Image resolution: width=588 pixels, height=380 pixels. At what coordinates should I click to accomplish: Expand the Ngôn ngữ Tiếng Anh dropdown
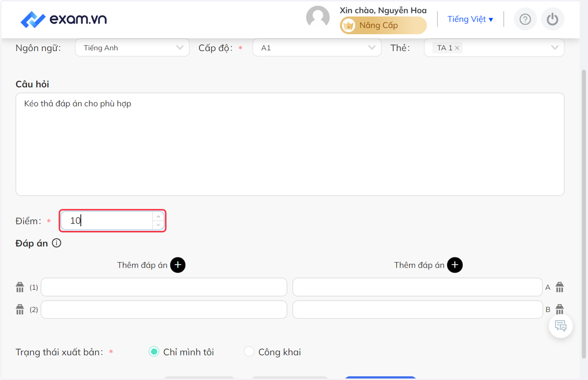click(132, 48)
